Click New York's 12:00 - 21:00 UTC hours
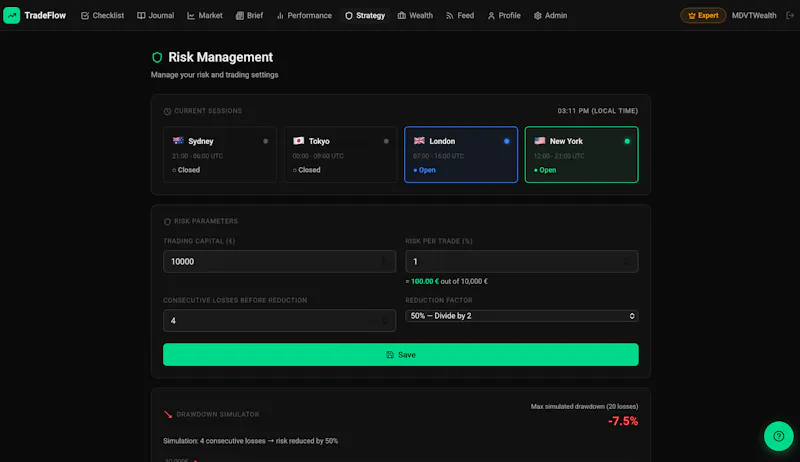This screenshot has height=462, width=800. pyautogui.click(x=559, y=156)
